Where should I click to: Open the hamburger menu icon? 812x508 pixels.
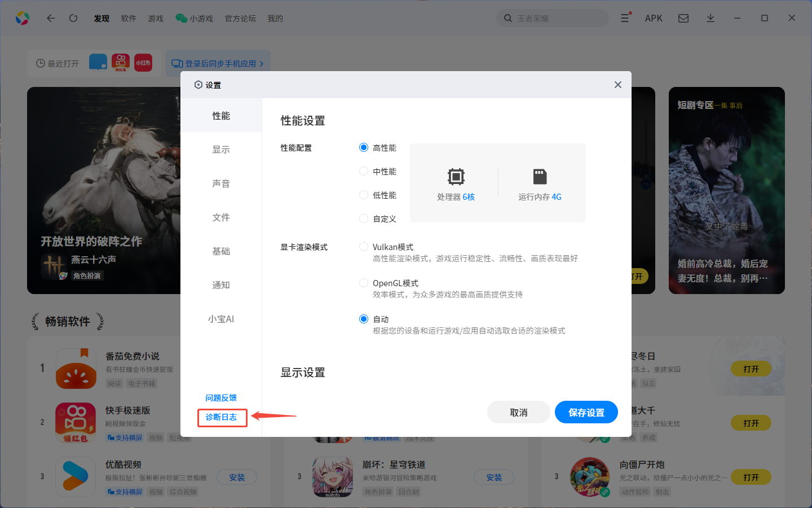[625, 18]
